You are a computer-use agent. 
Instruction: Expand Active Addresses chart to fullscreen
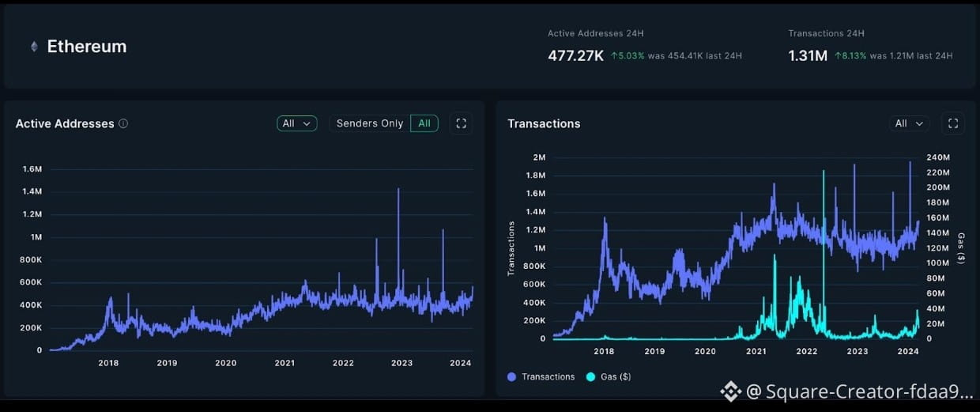coord(462,123)
